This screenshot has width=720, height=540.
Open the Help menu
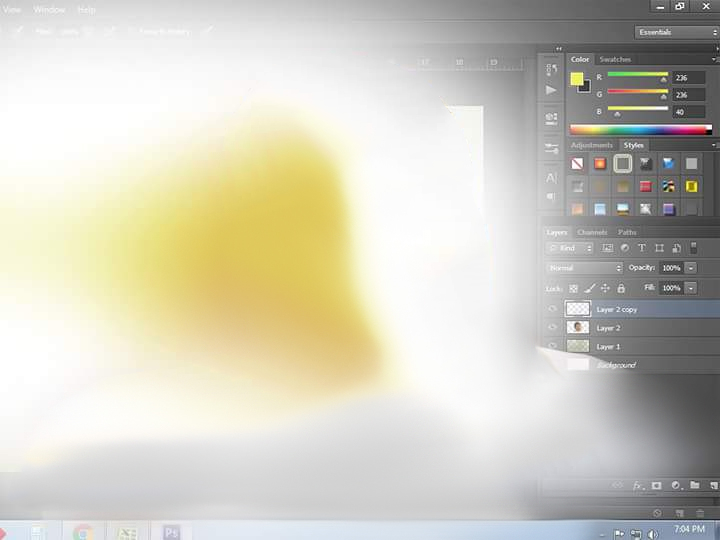click(86, 10)
